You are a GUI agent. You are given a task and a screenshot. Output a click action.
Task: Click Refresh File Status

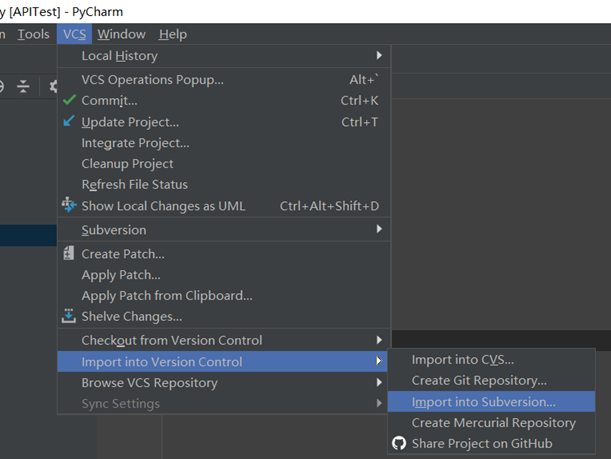(224, 184)
